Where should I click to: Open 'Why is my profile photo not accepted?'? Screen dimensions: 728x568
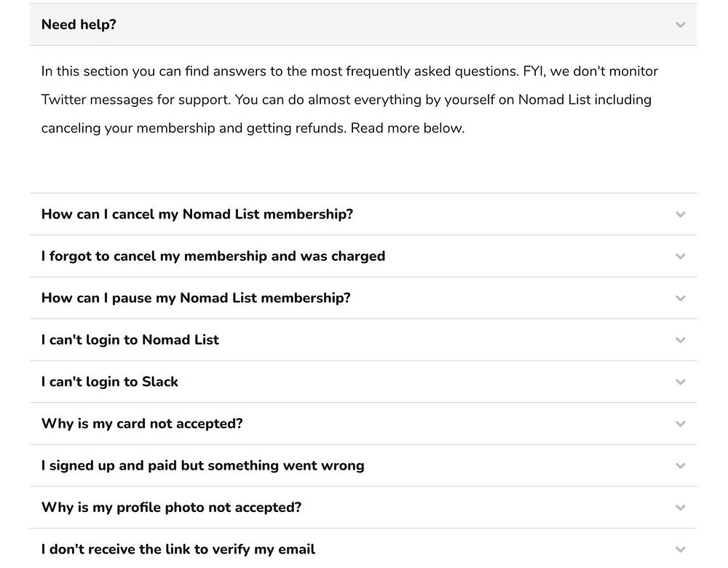click(x=171, y=508)
